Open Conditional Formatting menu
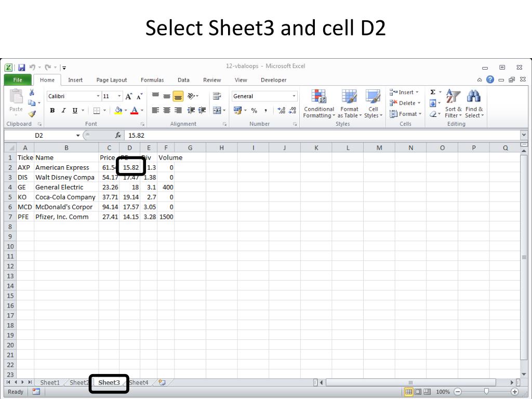Image resolution: width=532 pixels, height=399 pixels. point(319,104)
